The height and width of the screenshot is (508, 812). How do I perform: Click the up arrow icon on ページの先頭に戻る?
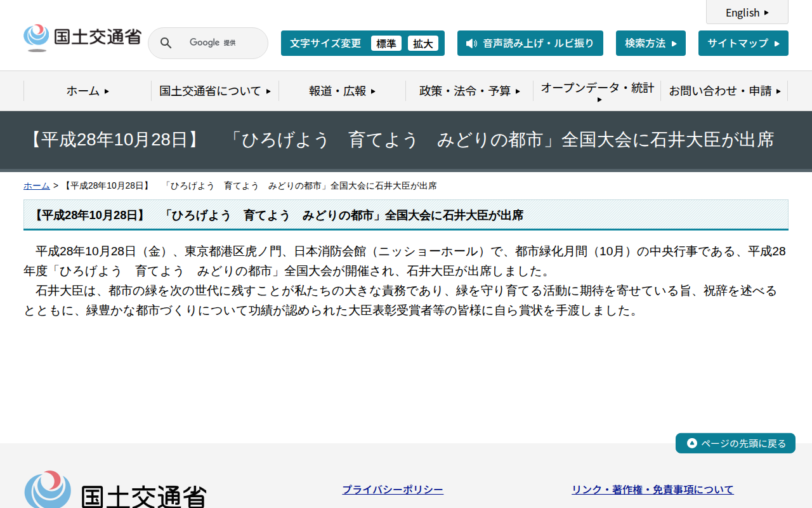click(691, 443)
